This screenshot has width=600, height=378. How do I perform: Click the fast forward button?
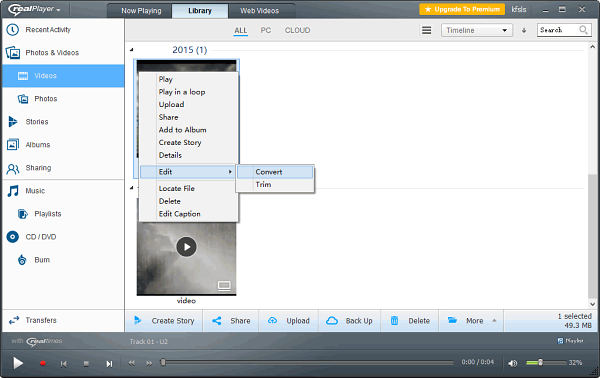[x=149, y=363]
